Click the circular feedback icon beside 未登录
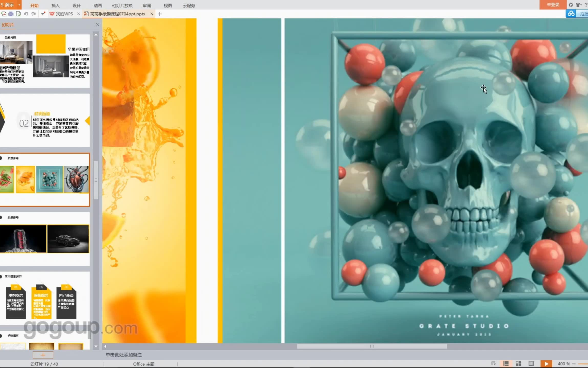588x368 pixels. (x=571, y=5)
